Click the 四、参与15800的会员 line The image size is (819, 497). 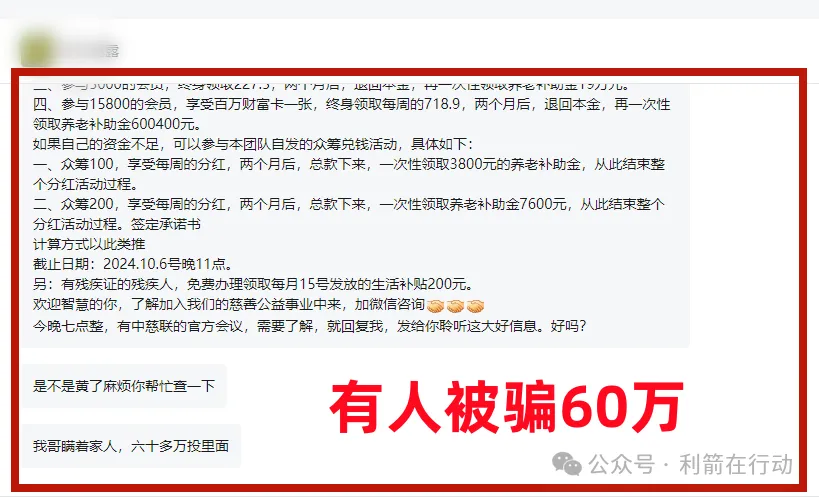tap(352, 104)
